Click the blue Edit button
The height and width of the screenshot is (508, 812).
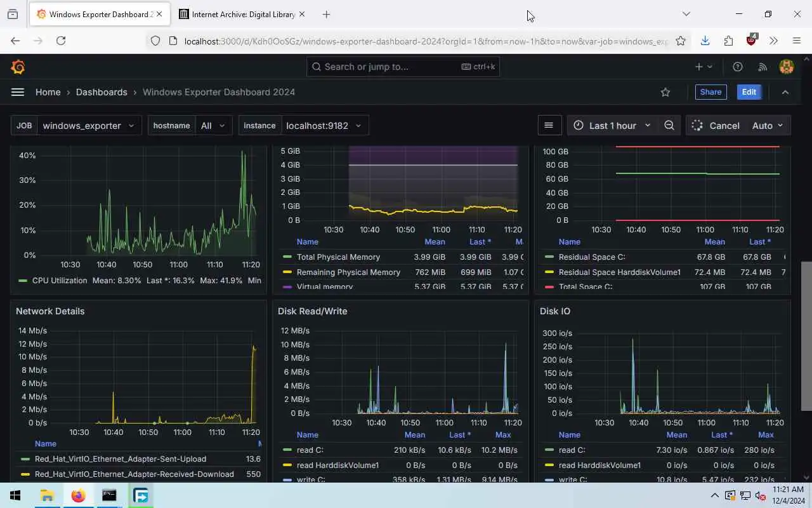[749, 92]
